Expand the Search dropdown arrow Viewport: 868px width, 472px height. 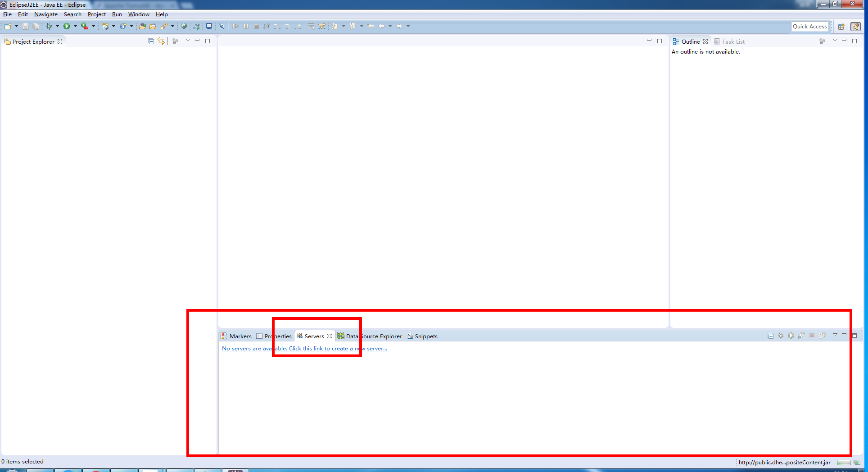coord(172,26)
